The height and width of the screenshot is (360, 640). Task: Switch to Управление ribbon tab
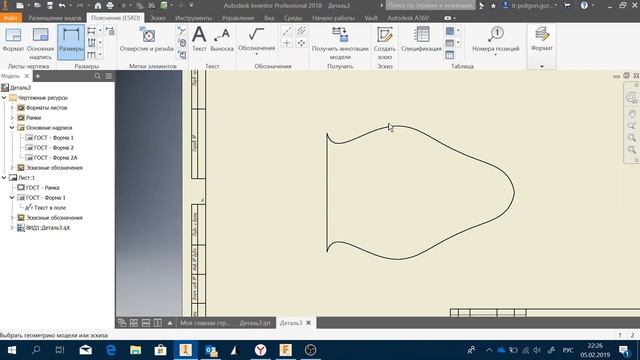coord(238,18)
